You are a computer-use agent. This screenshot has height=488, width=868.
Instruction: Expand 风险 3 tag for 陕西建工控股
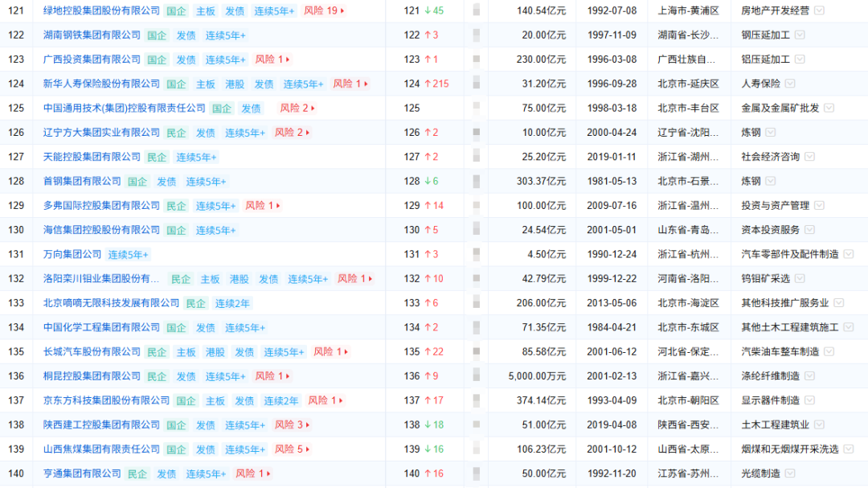tap(292, 424)
